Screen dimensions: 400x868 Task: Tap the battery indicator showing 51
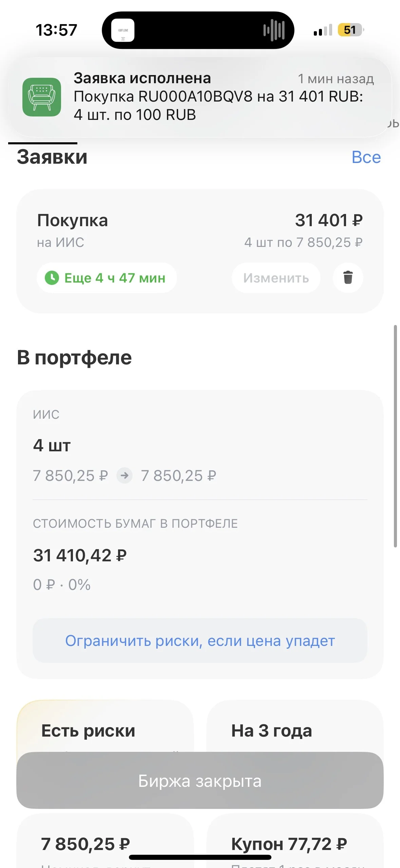351,30
